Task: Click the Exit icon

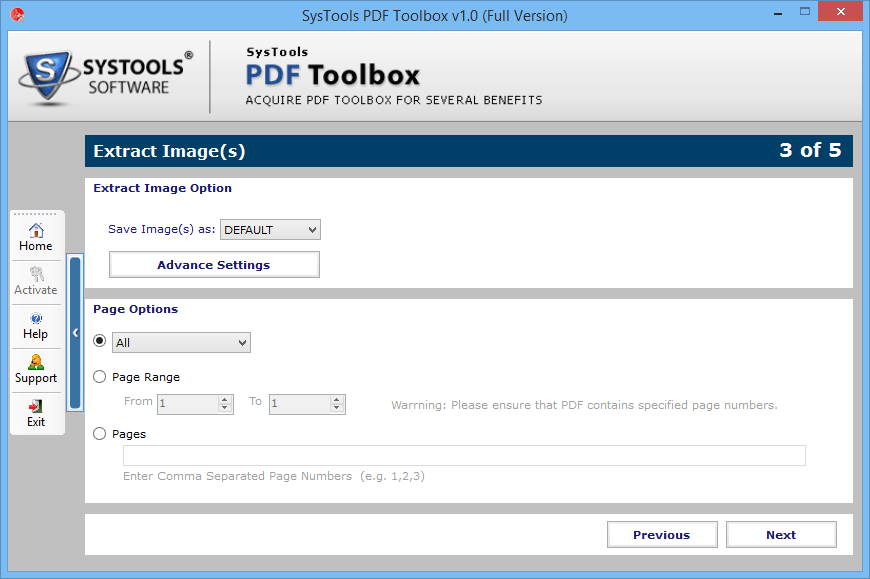Action: (x=36, y=407)
